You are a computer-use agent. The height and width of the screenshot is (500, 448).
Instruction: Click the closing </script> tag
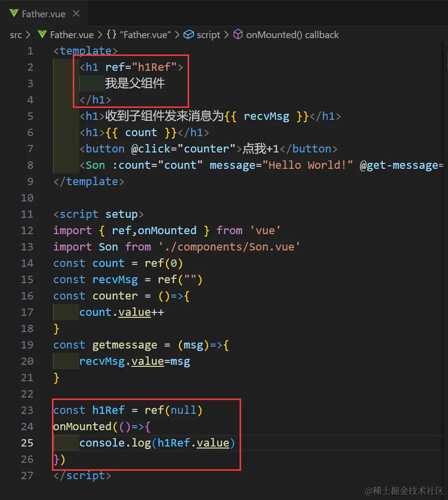point(82,475)
